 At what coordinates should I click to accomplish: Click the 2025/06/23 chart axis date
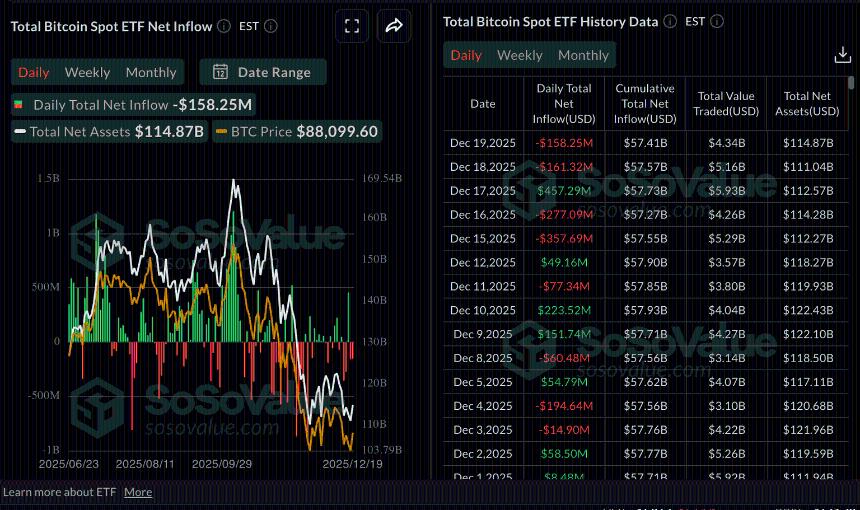[69, 464]
